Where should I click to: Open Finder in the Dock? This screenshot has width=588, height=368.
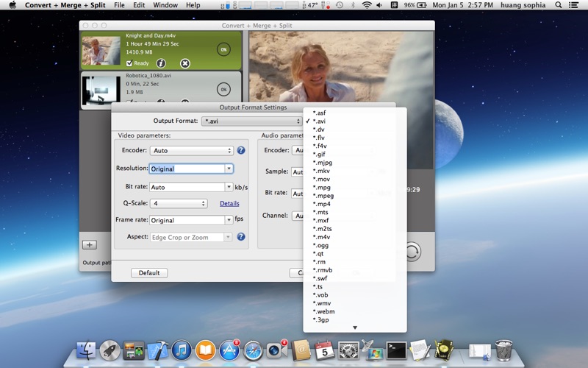(x=86, y=350)
